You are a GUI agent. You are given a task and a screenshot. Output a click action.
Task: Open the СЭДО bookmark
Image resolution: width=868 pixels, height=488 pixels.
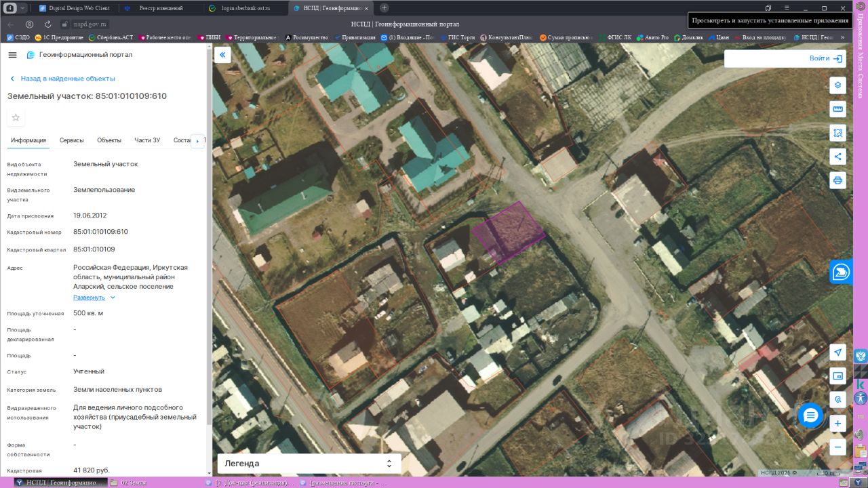point(18,37)
